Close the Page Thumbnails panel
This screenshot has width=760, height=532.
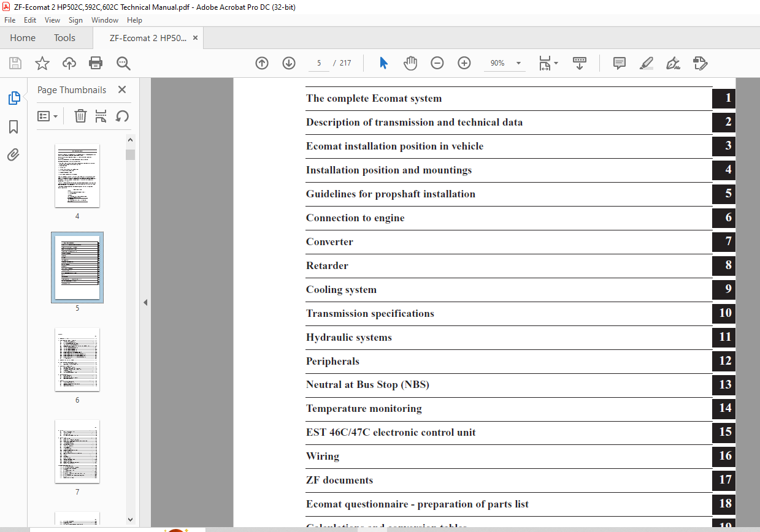122,89
